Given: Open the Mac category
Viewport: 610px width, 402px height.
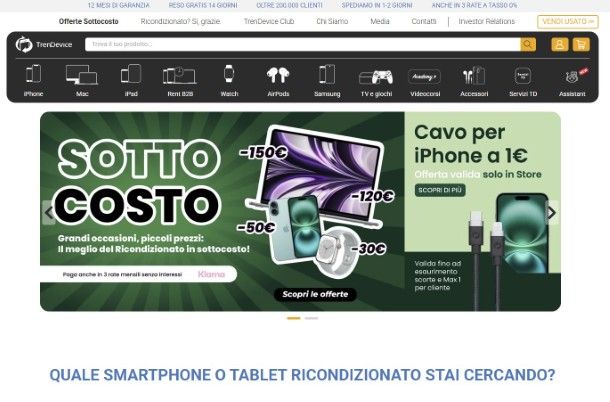Looking at the screenshot, I should pyautogui.click(x=82, y=81).
